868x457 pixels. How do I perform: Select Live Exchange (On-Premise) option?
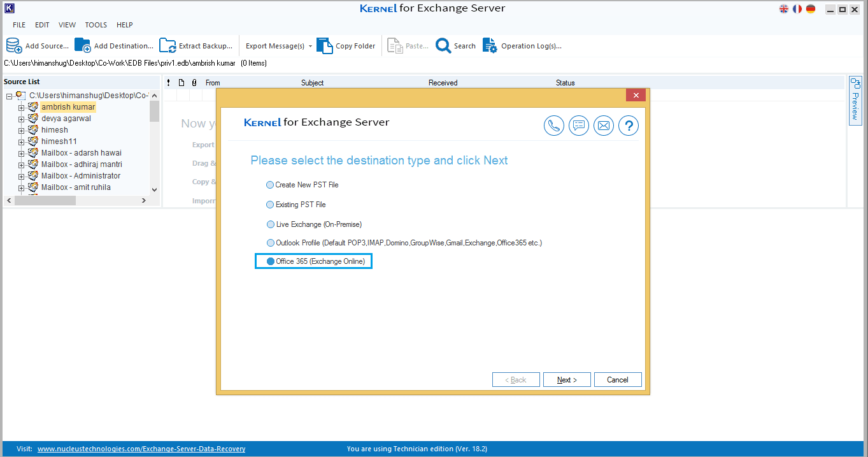coord(314,224)
